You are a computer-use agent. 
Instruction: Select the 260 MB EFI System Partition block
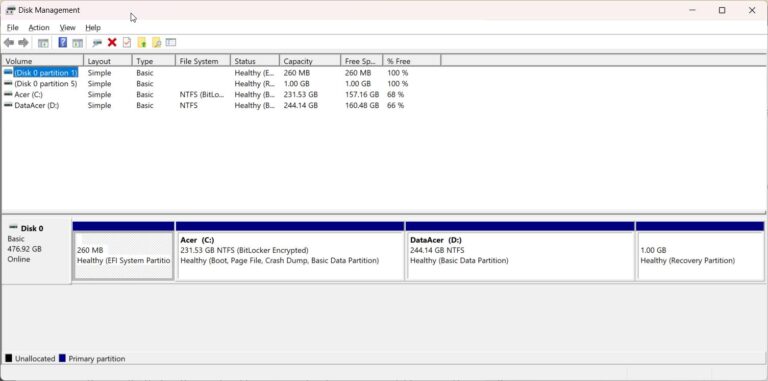point(123,256)
